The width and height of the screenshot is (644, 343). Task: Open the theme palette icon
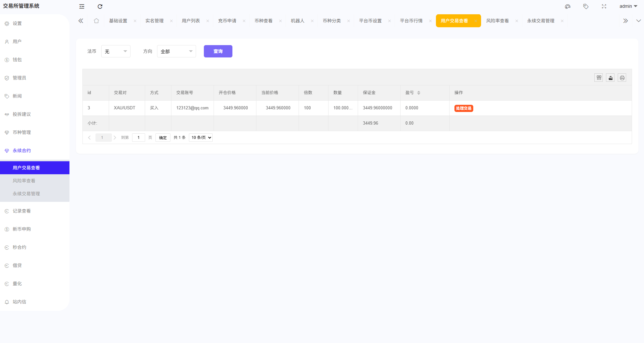click(x=568, y=6)
